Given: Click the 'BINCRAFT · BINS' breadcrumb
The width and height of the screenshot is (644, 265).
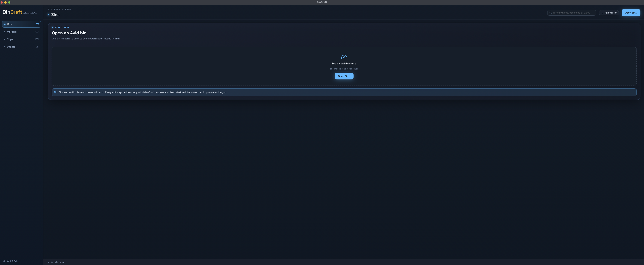Looking at the screenshot, I should coord(60,10).
